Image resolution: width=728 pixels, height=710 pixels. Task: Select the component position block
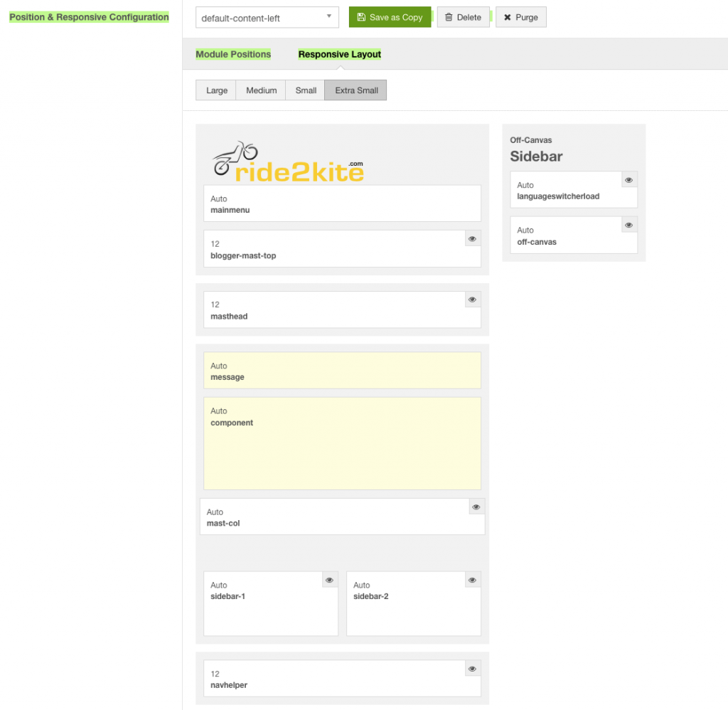342,443
